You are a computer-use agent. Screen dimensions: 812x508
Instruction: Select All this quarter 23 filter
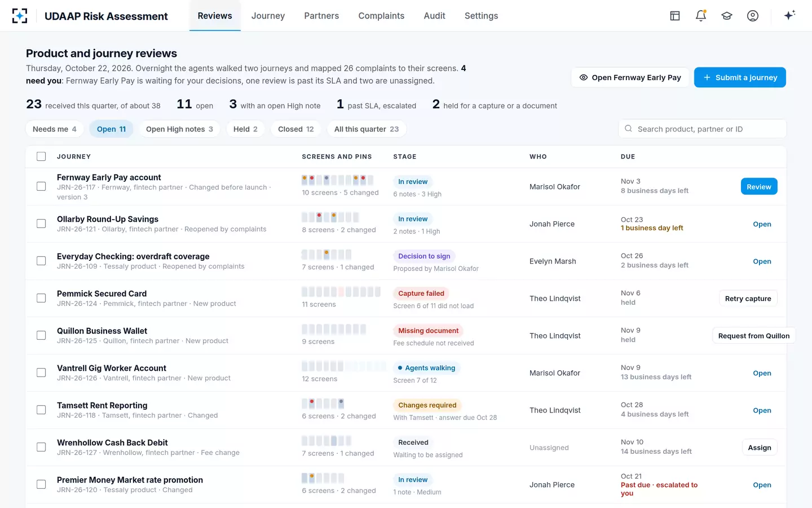pyautogui.click(x=367, y=129)
